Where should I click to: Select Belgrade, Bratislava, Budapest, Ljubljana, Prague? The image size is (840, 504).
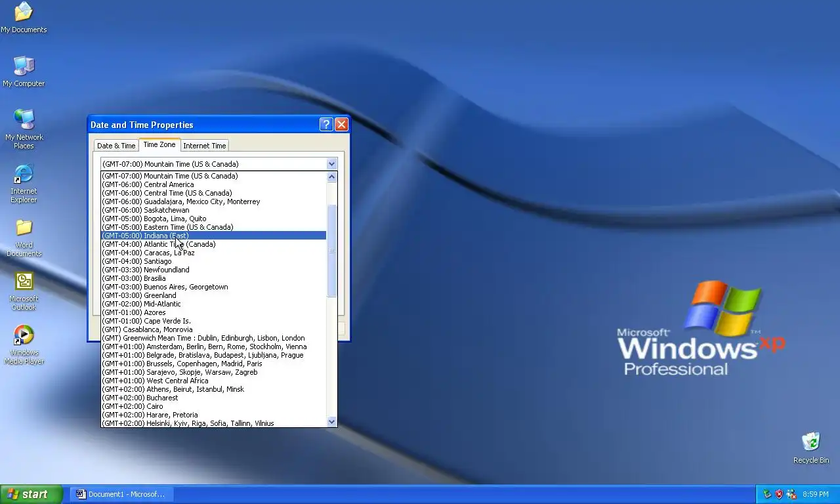pyautogui.click(x=213, y=355)
